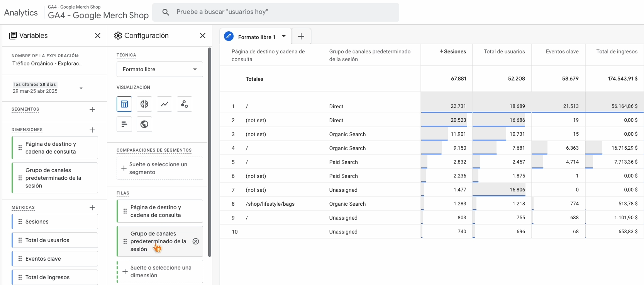
Task: Select the table visualization icon
Action: (124, 104)
